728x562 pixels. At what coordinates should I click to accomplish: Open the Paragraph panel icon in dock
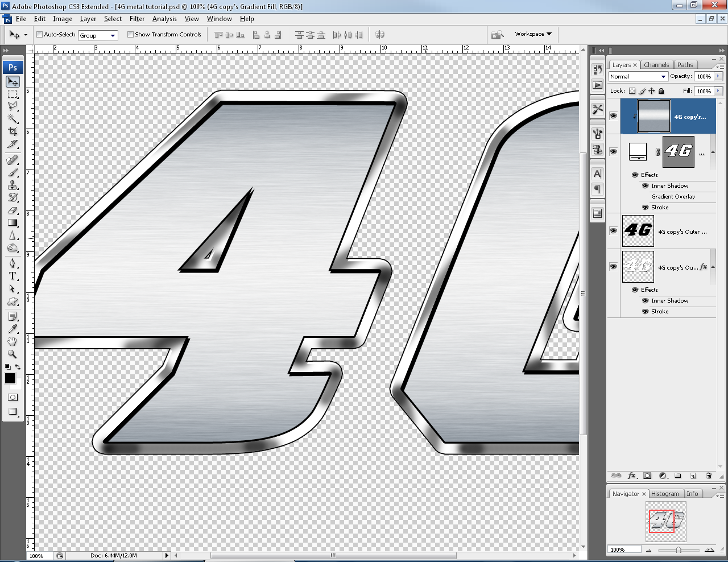click(x=597, y=189)
